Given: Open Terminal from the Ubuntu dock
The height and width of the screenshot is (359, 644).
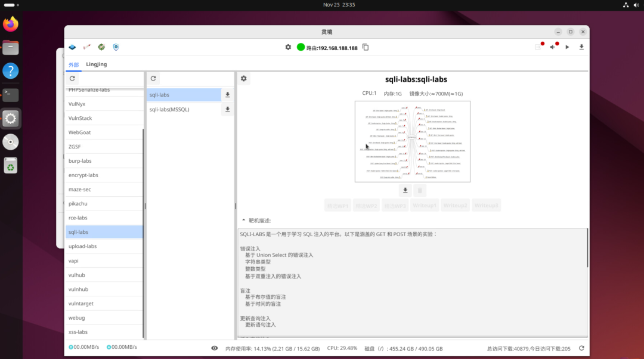Looking at the screenshot, I should click(x=11, y=95).
